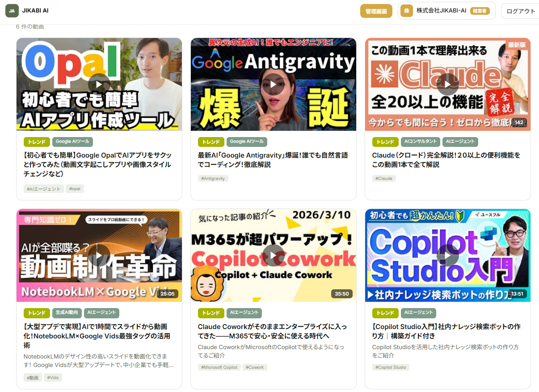Play the NotebookLM × Google Vids video
The width and height of the screenshot is (539, 392).
[x=99, y=255]
